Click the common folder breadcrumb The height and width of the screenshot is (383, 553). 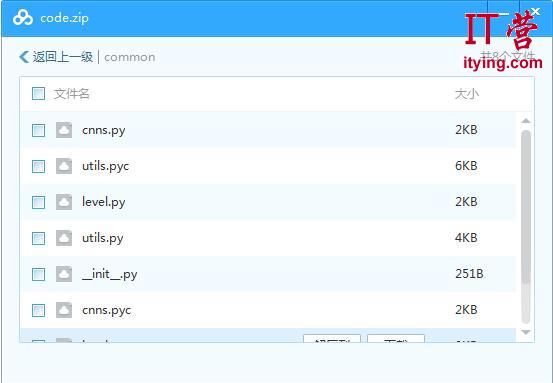coord(129,57)
